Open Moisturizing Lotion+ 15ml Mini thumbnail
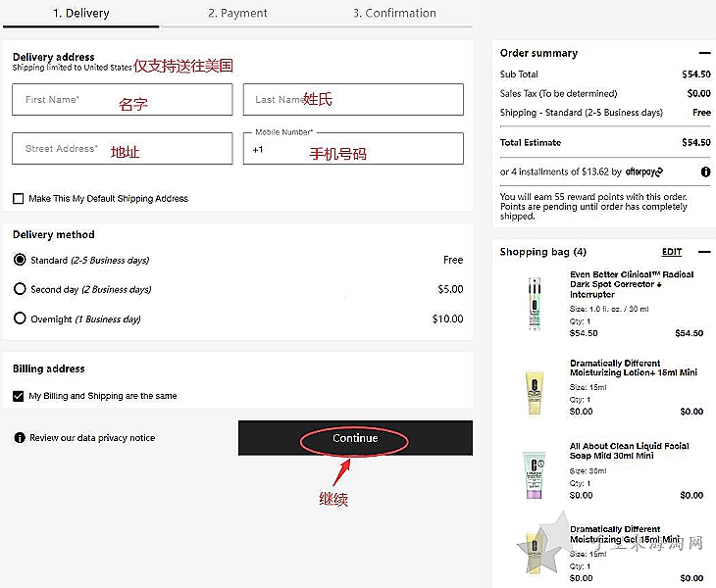716x588 pixels. [535, 392]
